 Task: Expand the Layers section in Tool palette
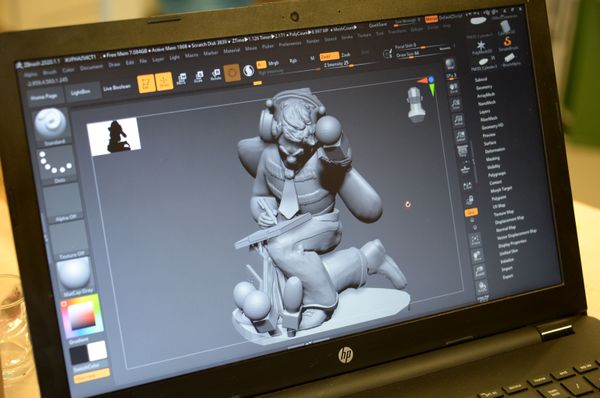click(484, 111)
